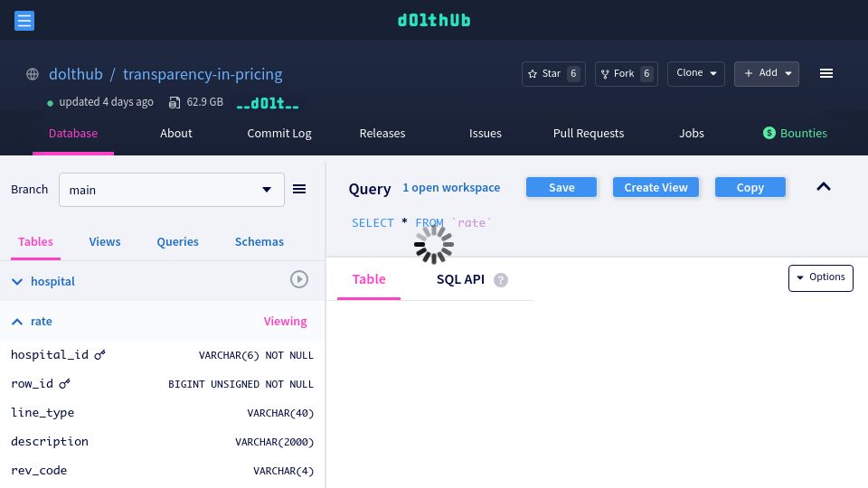Screen dimensions: 868x488
Task: Click the primary key icon beside hospital_id
Action: tap(99, 354)
